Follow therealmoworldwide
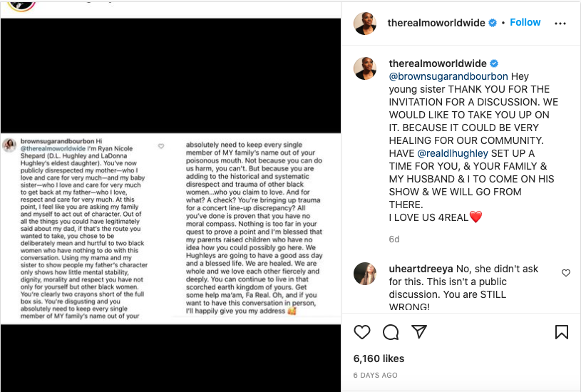Screen dimensions: 581x392 [525, 22]
